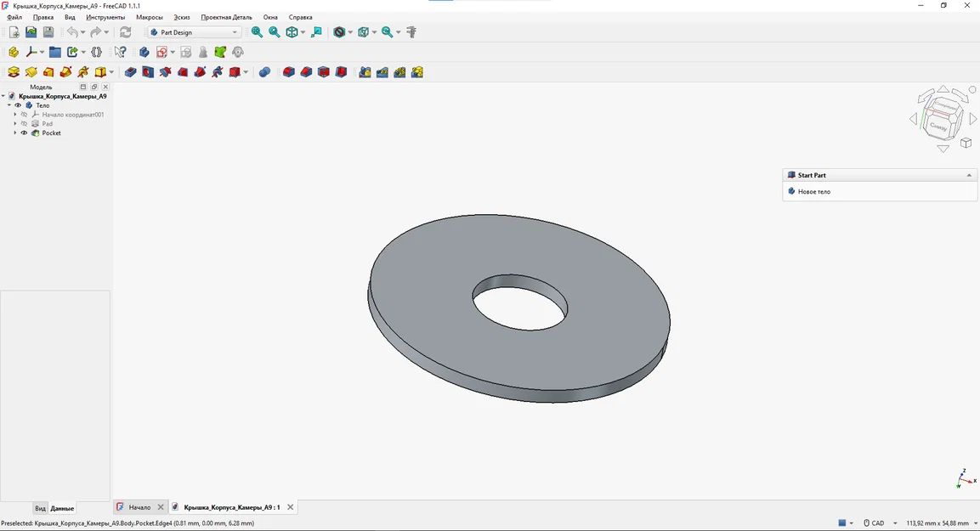The image size is (980, 531).
Task: Click the Fit all zoom icon
Action: (x=257, y=32)
